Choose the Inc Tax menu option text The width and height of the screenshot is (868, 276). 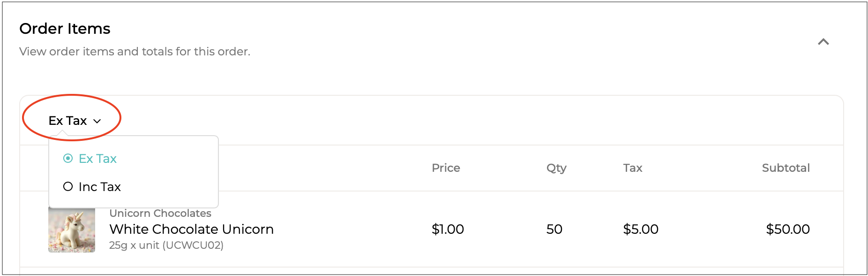coord(100,187)
